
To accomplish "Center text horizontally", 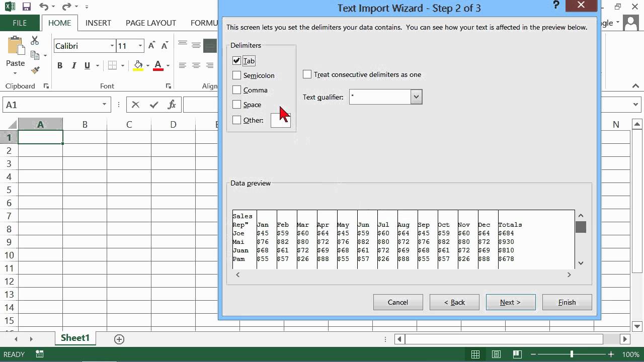I will point(196,65).
